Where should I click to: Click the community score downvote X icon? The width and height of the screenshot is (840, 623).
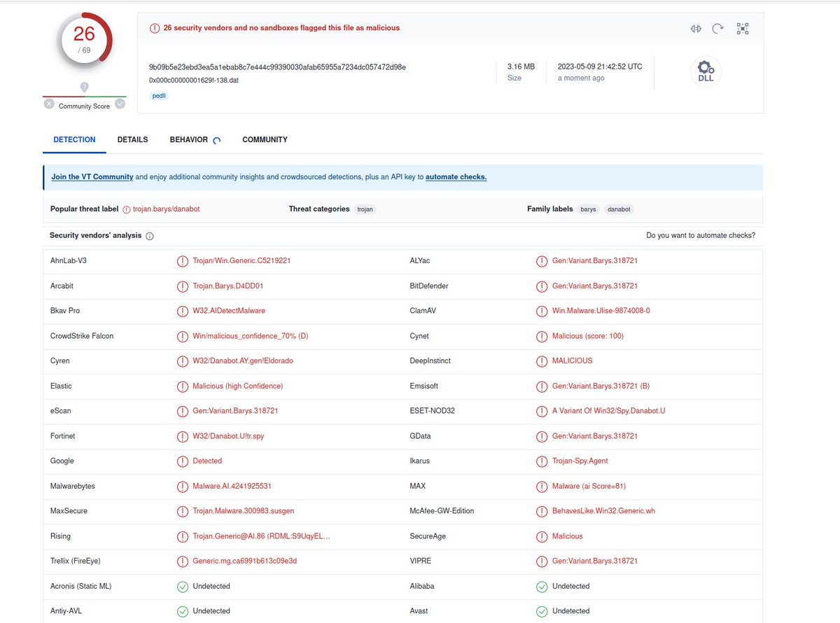49,104
